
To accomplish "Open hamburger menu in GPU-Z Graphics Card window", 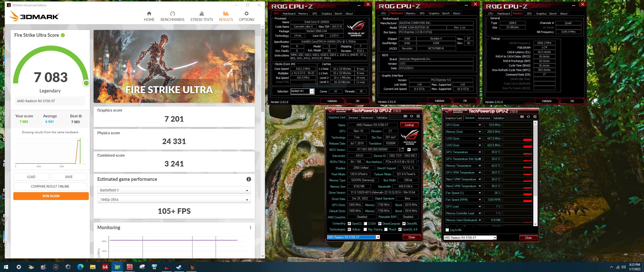I will [418, 116].
